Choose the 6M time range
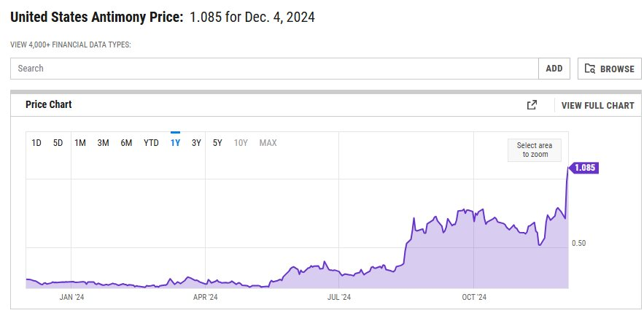Image resolution: width=644 pixels, height=313 pixels. click(126, 143)
